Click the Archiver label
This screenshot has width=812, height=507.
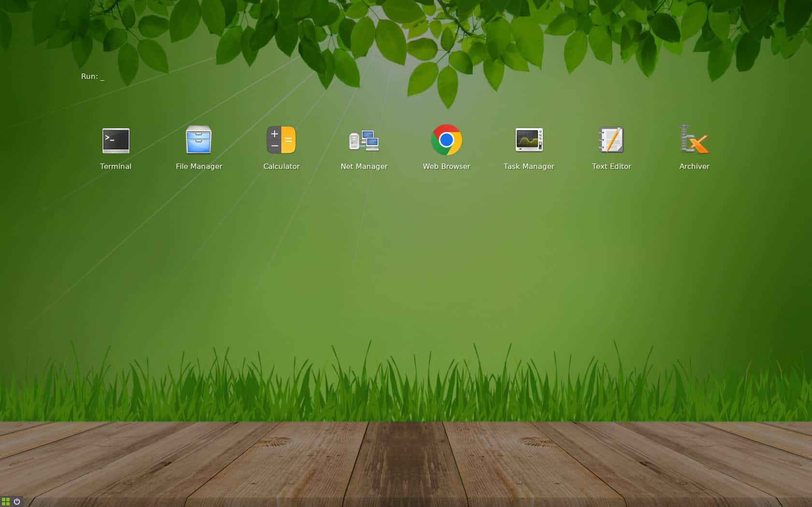pos(694,166)
